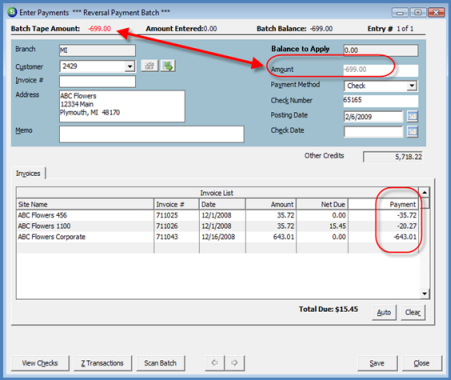Screen dimensions: 451x380
Task: Click the Auto button
Action: (384, 312)
